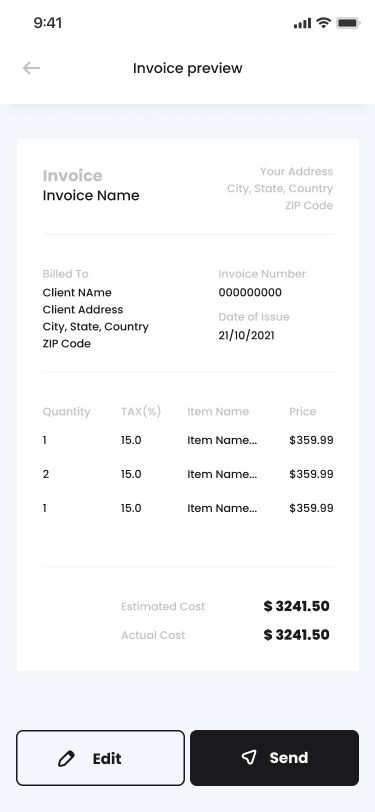This screenshot has height=812, width=375.
Task: Click the Actual Cost amount
Action: (x=296, y=635)
